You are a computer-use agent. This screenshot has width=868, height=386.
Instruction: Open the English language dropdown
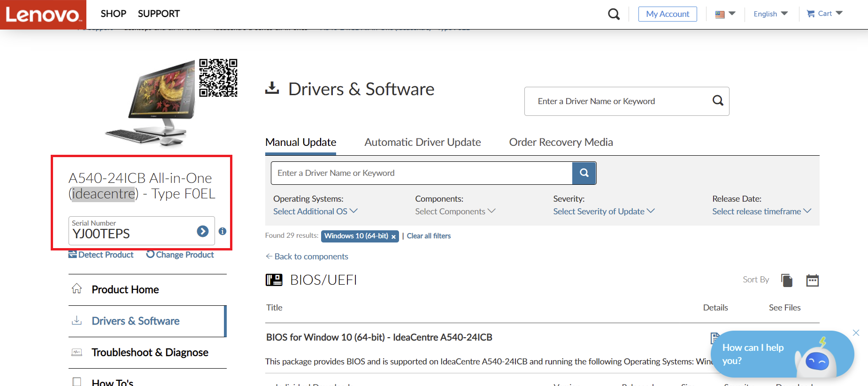pyautogui.click(x=770, y=14)
